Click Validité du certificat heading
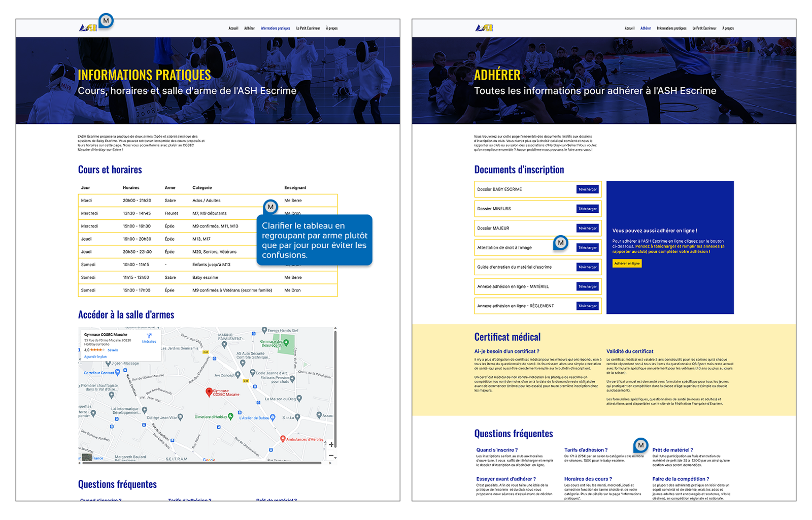 (x=630, y=351)
